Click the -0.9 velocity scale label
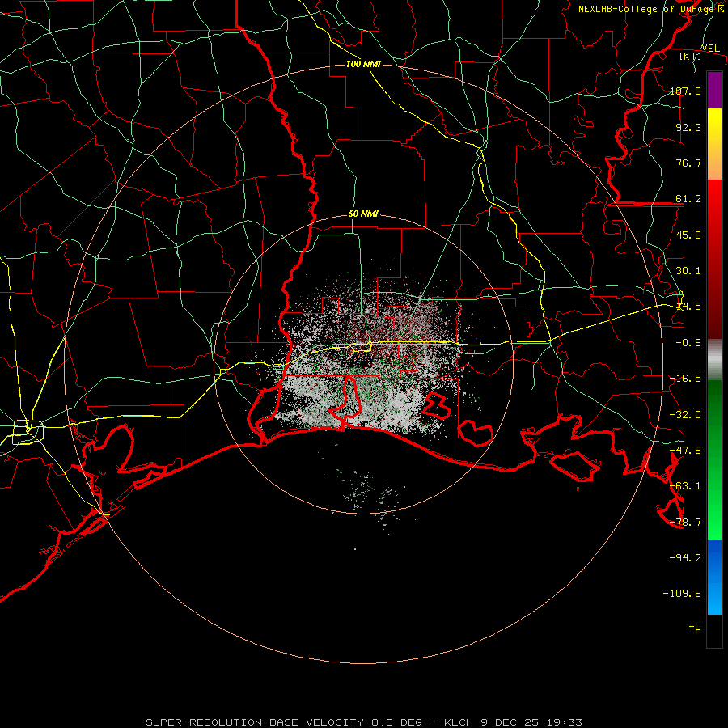 [x=688, y=342]
